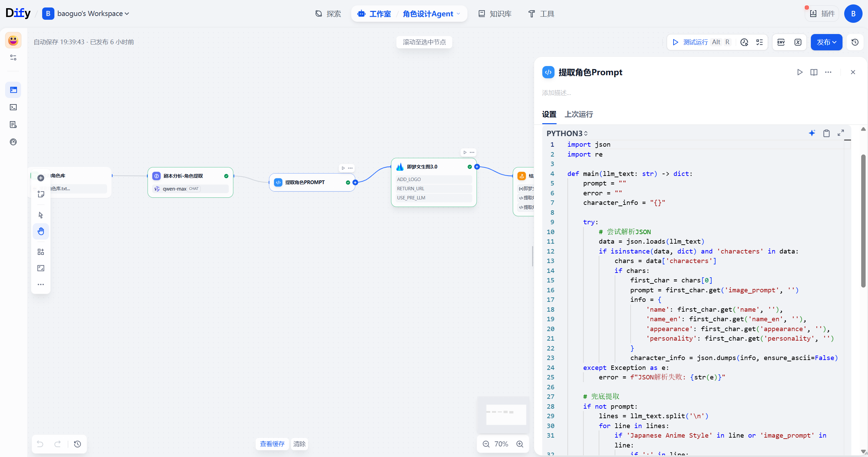868x457 pixels.
Task: Open more options above 提取角色PROMPT node
Action: 350,168
